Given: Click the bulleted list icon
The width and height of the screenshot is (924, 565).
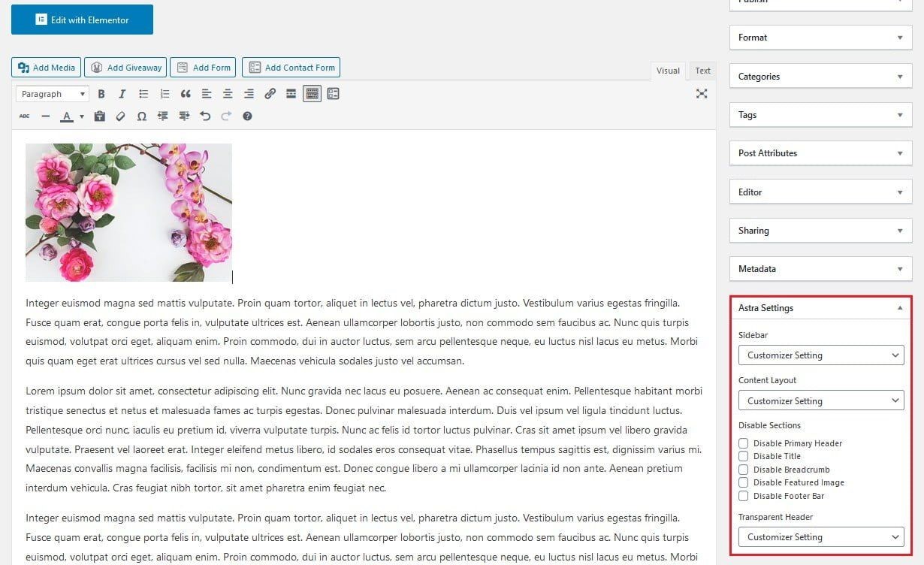Looking at the screenshot, I should click(143, 94).
